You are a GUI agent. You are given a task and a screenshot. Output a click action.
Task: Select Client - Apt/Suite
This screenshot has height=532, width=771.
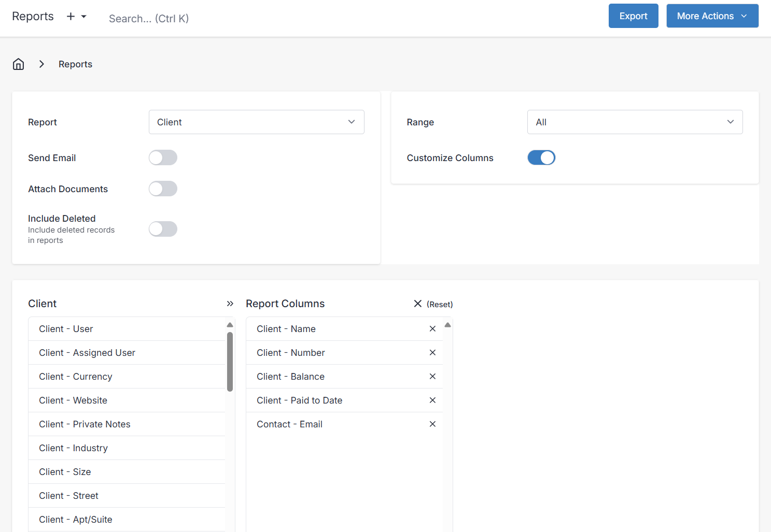127,520
